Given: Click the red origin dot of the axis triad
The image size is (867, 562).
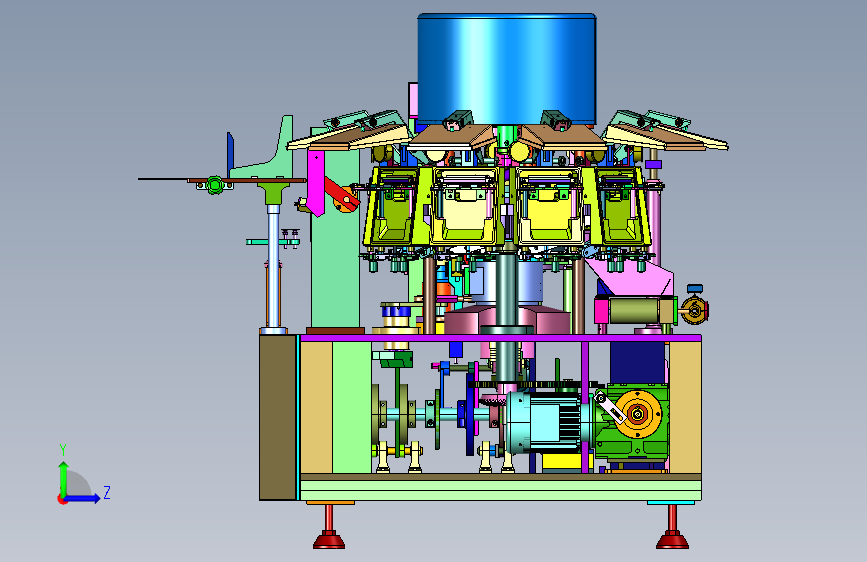Looking at the screenshot, I should coord(62,499).
